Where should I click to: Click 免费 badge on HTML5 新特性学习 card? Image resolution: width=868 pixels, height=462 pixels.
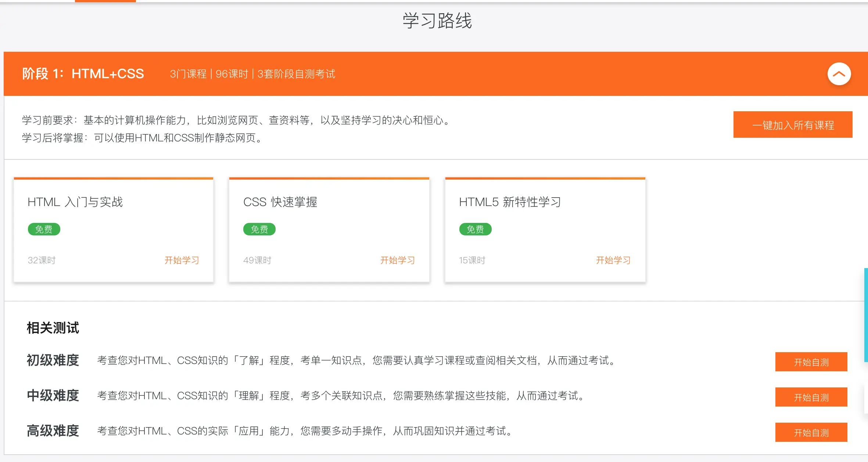(475, 230)
